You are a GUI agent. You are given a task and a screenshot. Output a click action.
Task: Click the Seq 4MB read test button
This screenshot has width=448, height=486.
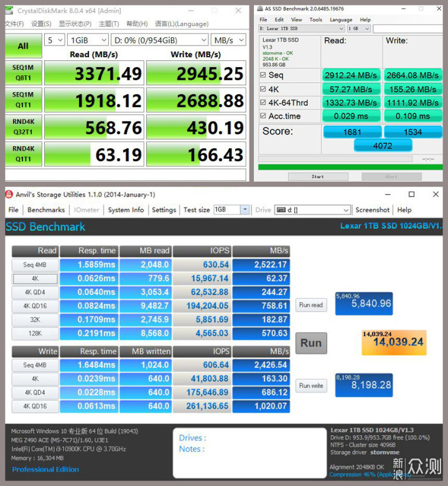pyautogui.click(x=35, y=265)
